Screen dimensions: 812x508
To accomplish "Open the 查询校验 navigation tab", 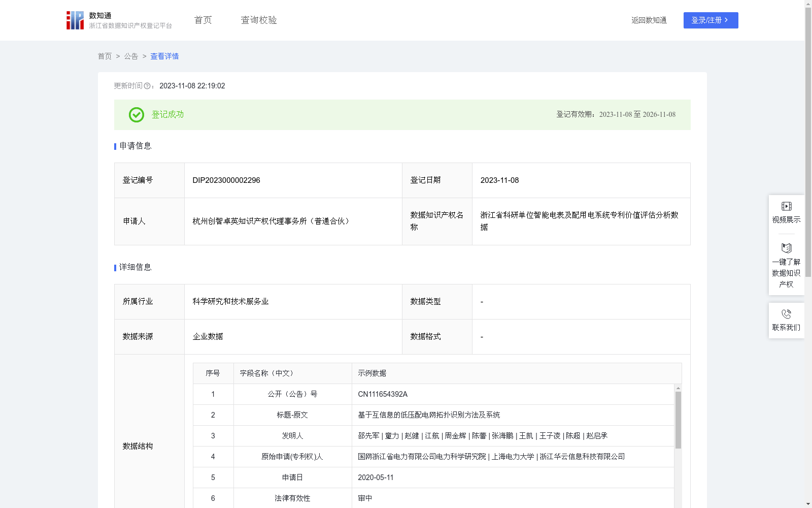I will 259,20.
